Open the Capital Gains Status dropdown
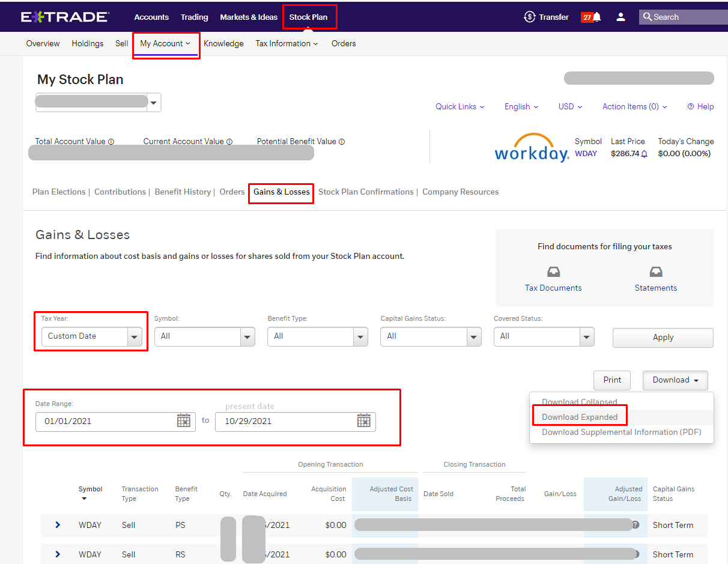728x564 pixels. tap(431, 336)
